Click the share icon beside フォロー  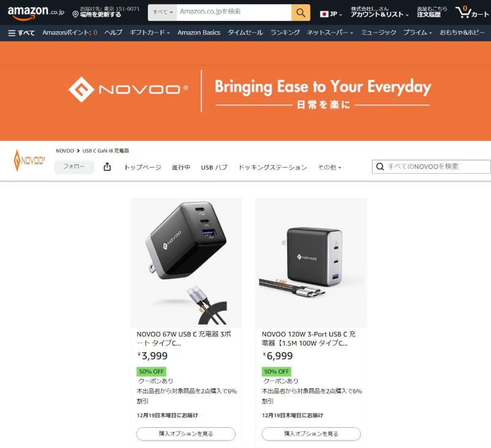[107, 167]
